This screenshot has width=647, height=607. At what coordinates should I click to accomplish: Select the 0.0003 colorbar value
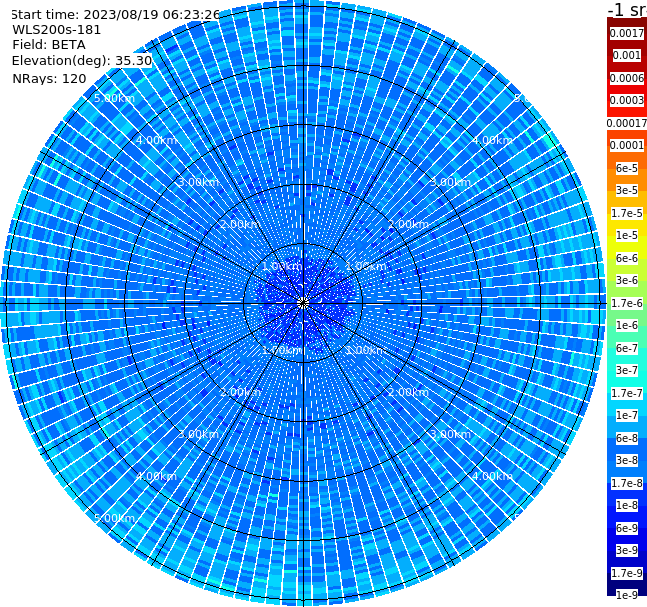tap(627, 100)
